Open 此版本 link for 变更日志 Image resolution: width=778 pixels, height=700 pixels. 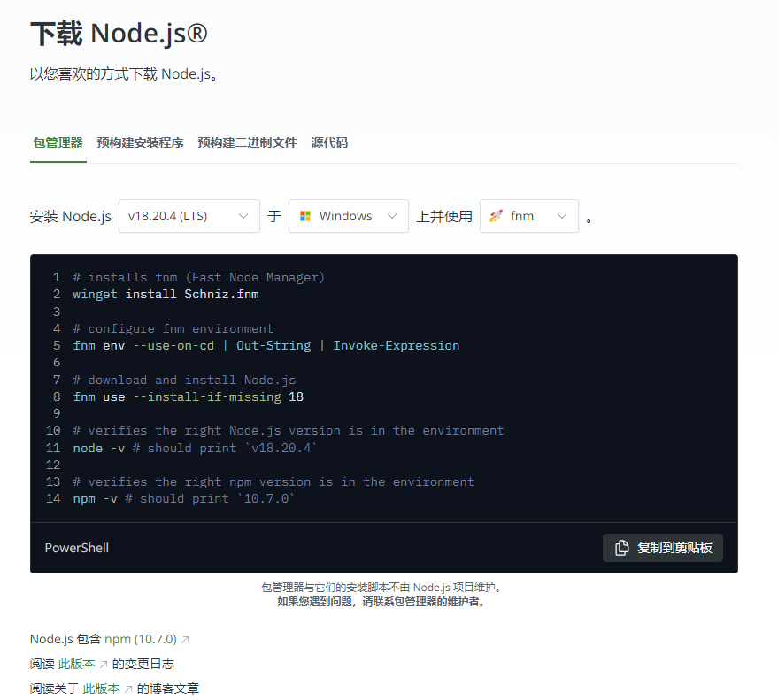click(x=76, y=664)
